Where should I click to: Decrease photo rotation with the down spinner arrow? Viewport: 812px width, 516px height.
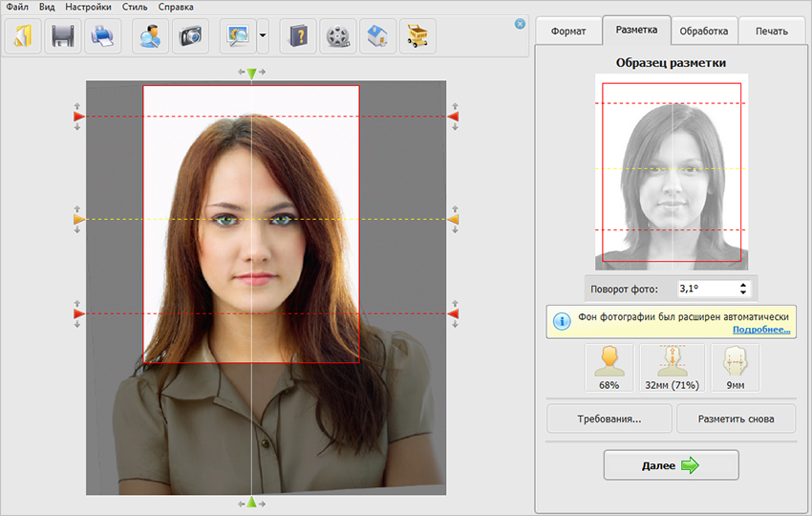743,292
